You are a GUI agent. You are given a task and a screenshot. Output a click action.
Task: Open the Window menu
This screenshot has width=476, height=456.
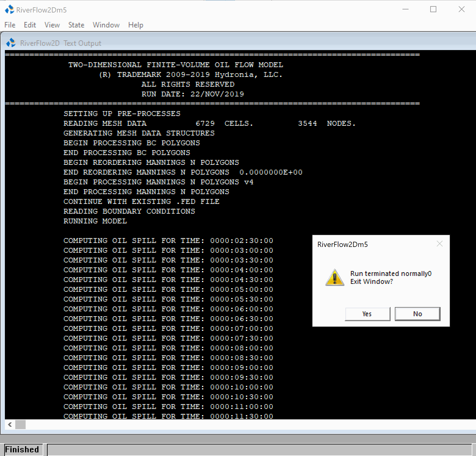(106, 25)
